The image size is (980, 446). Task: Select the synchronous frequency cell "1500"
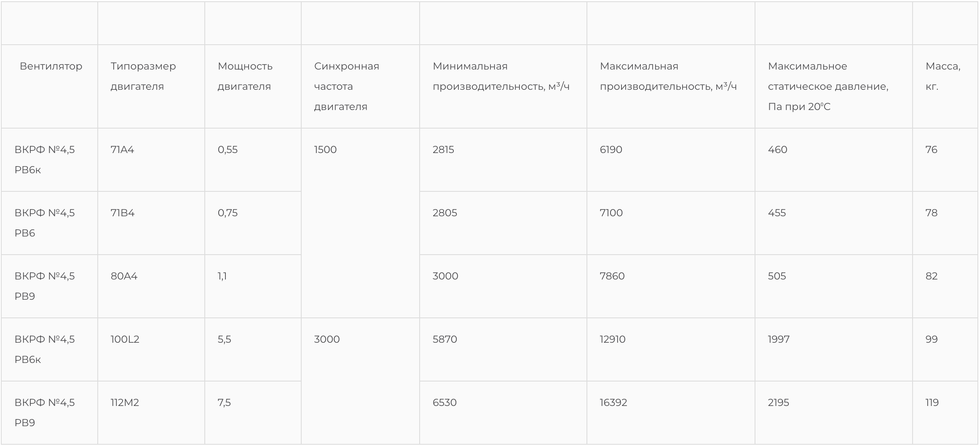tap(325, 150)
